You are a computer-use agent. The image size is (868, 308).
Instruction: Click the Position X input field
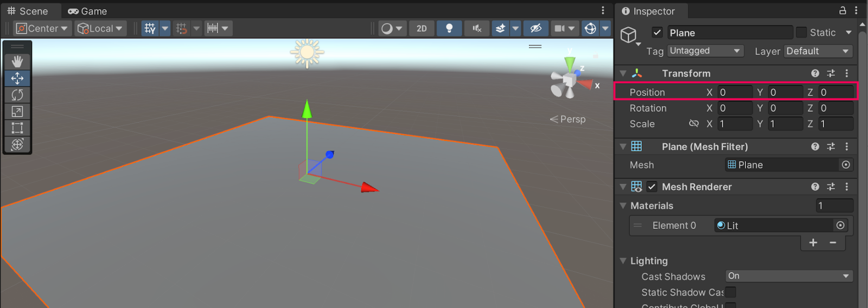point(735,92)
